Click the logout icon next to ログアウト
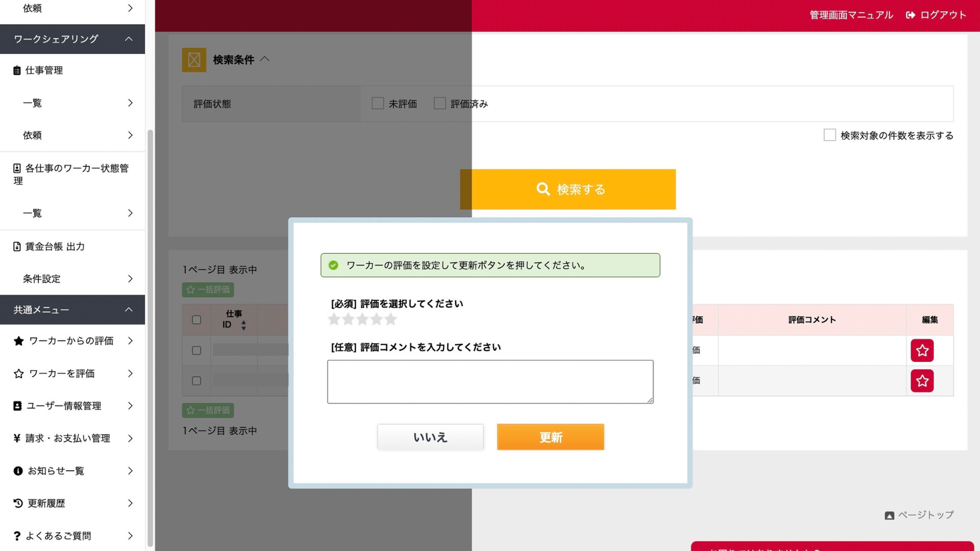Viewport: 980px width, 551px height. 910,14
